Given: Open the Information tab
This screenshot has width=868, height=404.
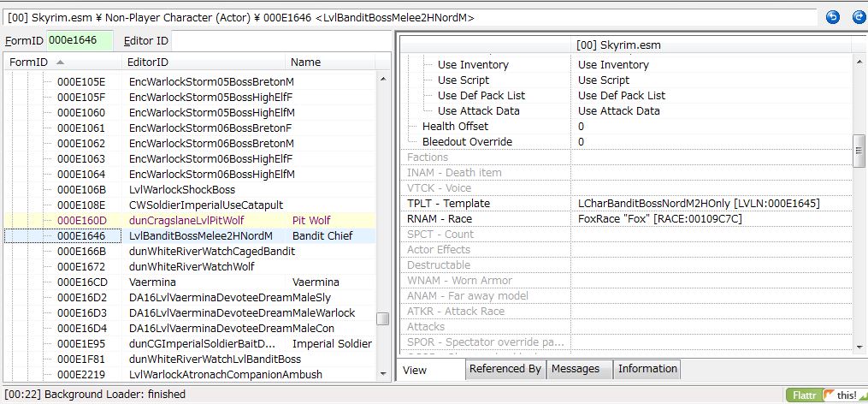Looking at the screenshot, I should [647, 369].
